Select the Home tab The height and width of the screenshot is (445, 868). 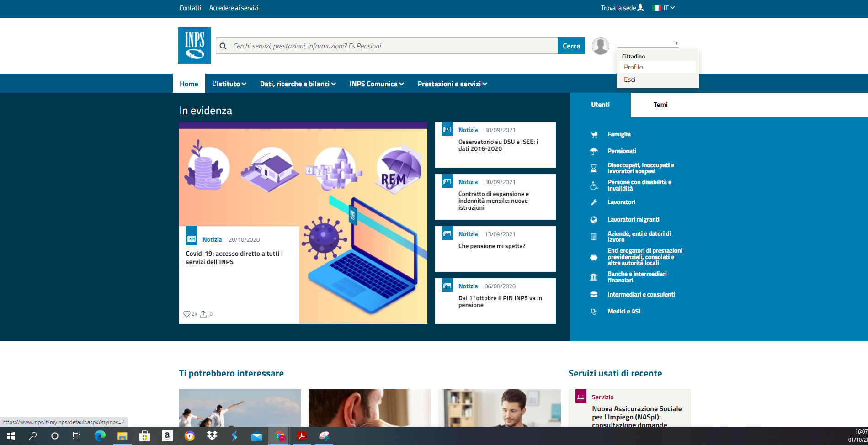coord(189,84)
